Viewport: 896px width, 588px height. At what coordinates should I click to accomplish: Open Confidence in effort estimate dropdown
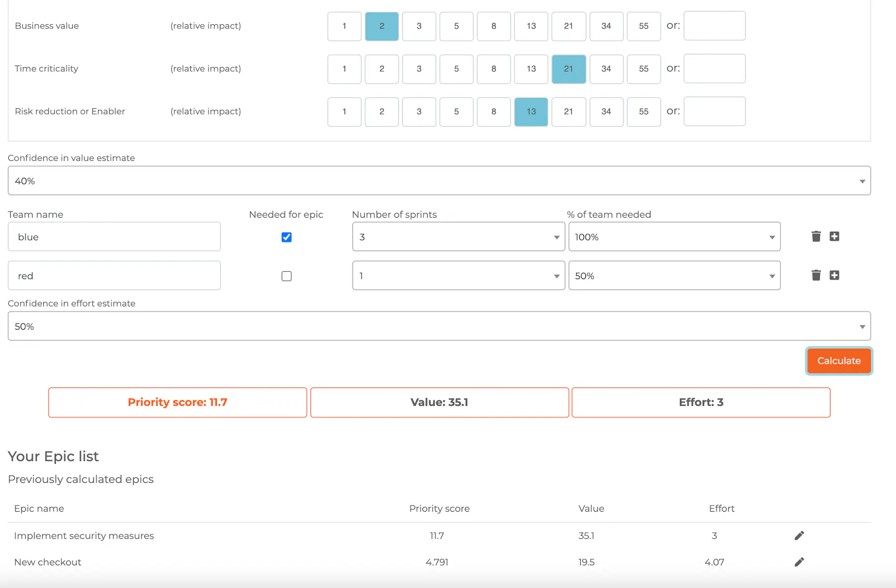click(x=439, y=326)
